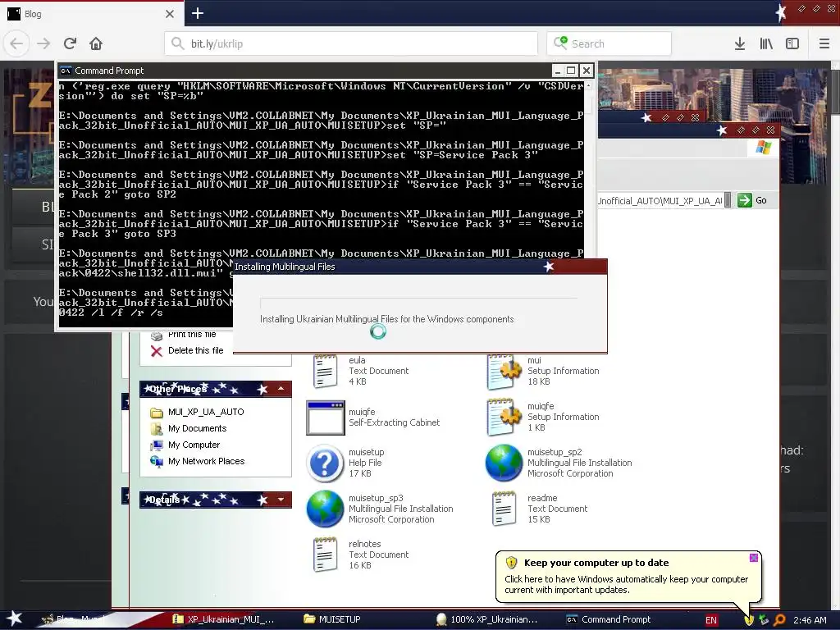Click the Command Prompt scrollbar up arrow
This screenshot has width=840, height=630.
[588, 85]
